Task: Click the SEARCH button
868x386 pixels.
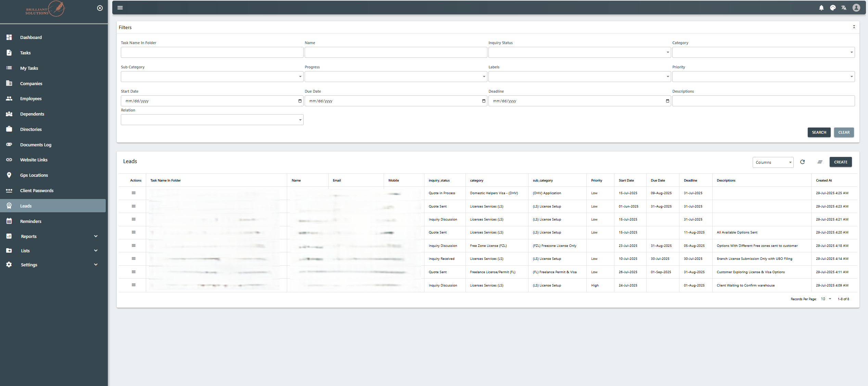Action: pyautogui.click(x=819, y=132)
